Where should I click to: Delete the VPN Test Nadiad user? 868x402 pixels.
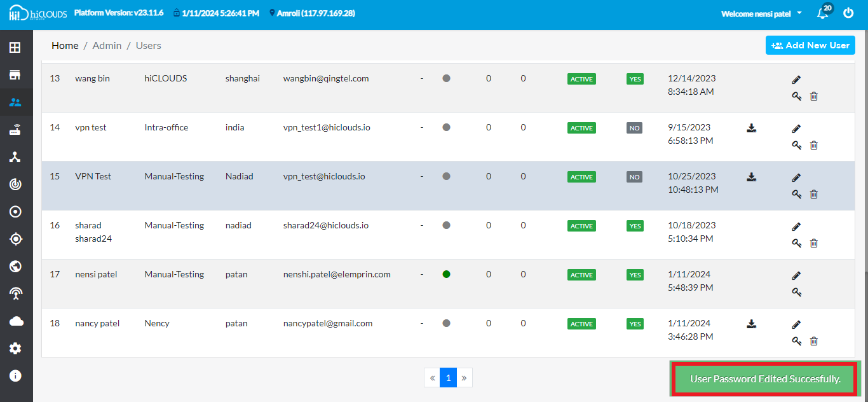coord(814,194)
